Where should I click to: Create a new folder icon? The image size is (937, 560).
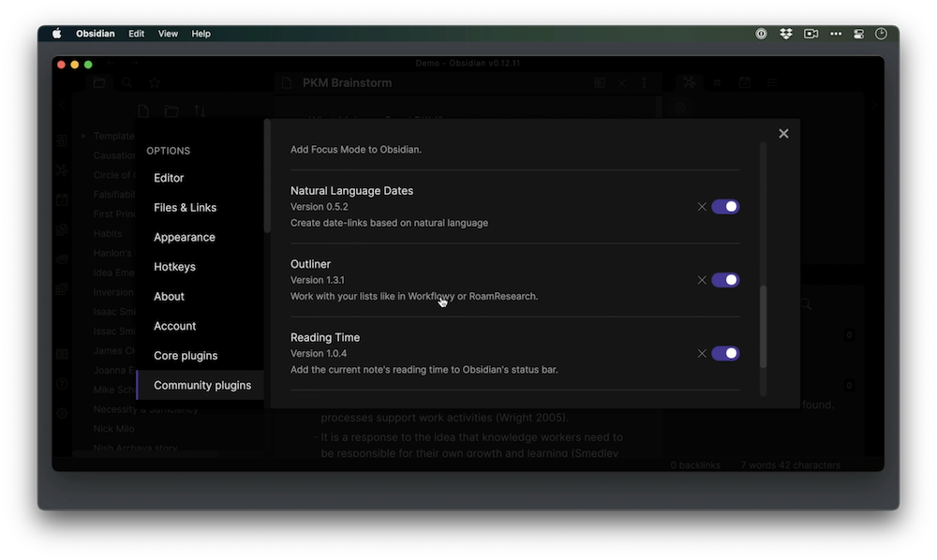171,111
